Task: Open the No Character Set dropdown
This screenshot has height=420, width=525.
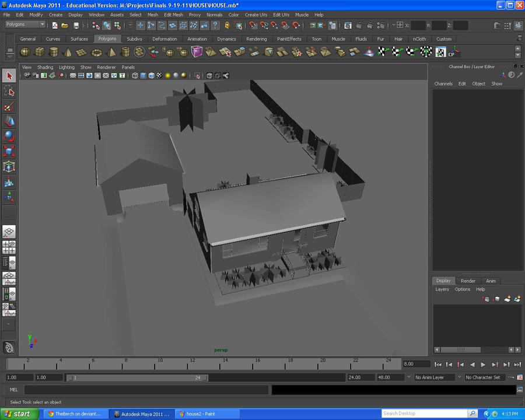Action: pos(486,377)
